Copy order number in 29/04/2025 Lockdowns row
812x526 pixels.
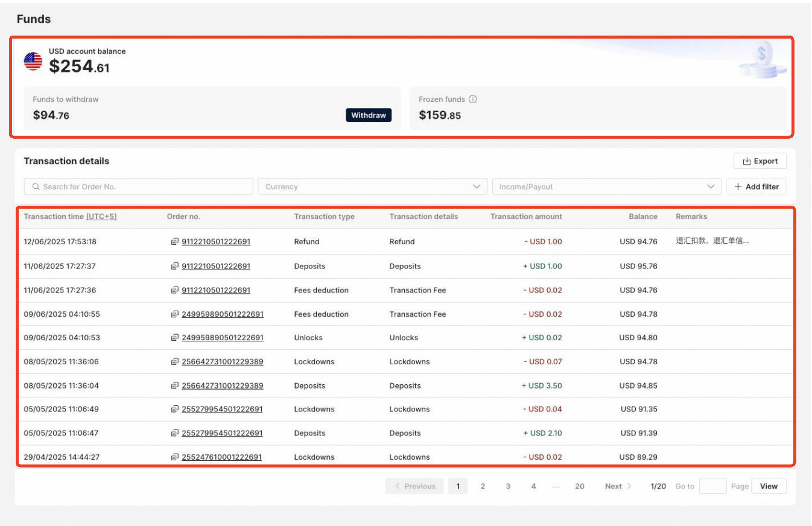pos(175,457)
